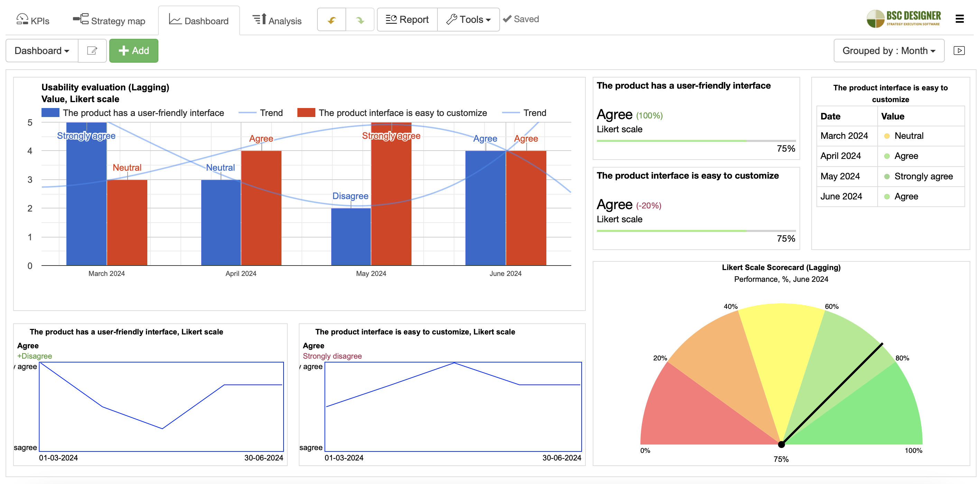Toggle the first Trend legend line
This screenshot has height=484, width=980.
point(247,113)
